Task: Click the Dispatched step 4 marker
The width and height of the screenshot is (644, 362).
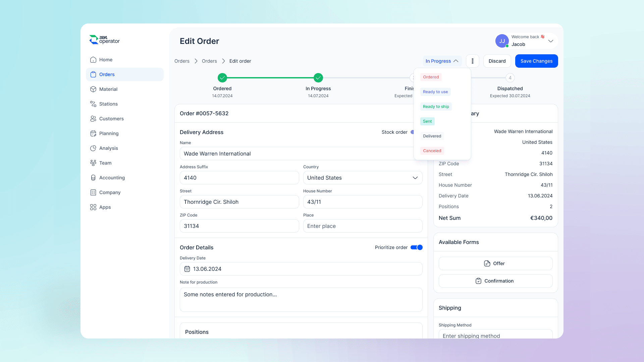Action: [x=510, y=78]
